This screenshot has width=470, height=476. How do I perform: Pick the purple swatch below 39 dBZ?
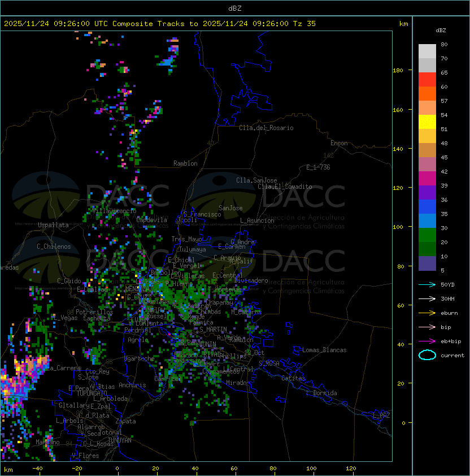point(427,192)
